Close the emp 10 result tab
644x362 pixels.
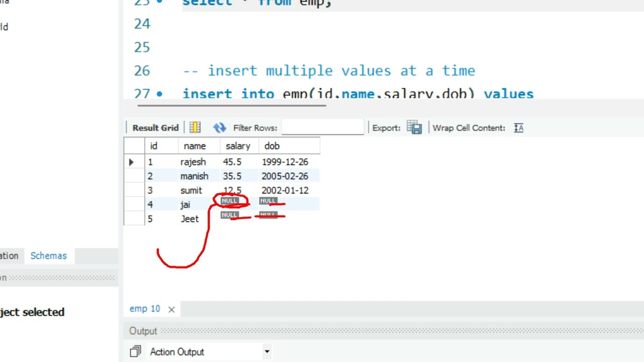pyautogui.click(x=171, y=309)
